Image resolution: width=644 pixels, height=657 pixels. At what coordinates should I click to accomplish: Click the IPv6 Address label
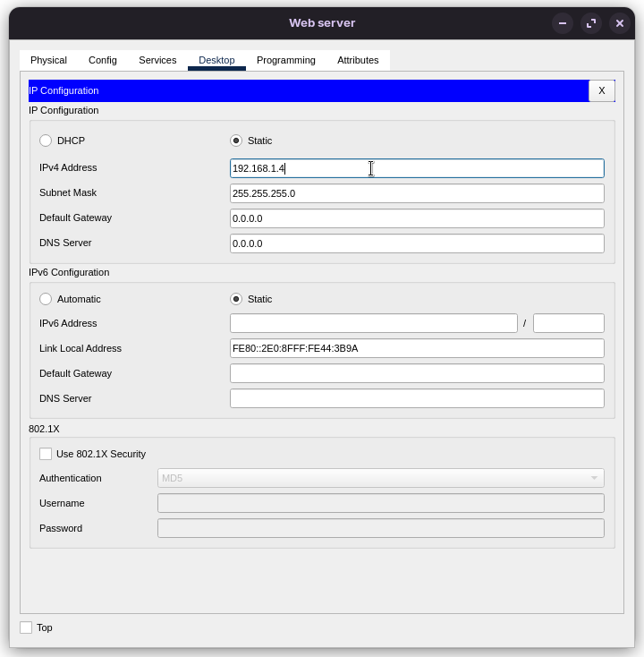[x=68, y=323]
